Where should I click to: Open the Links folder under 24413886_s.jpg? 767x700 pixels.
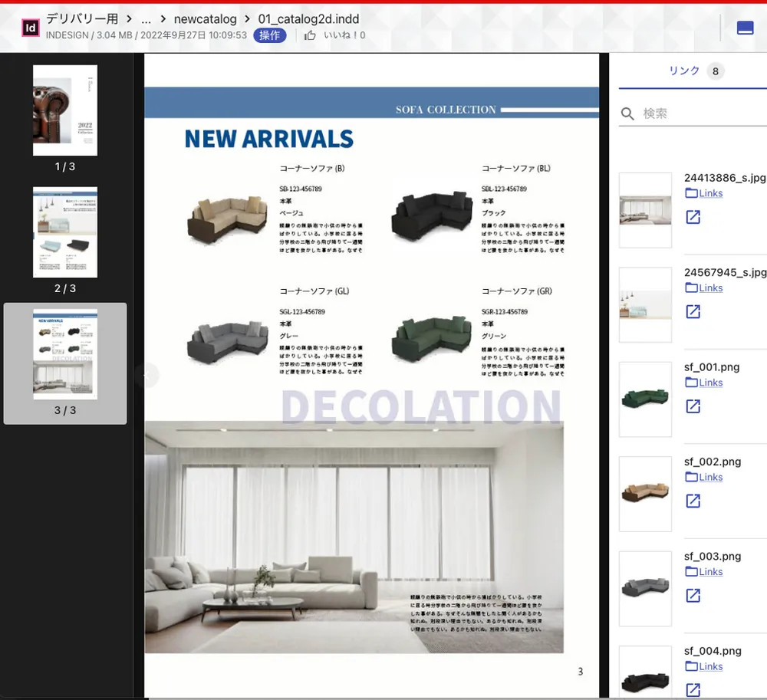click(704, 193)
